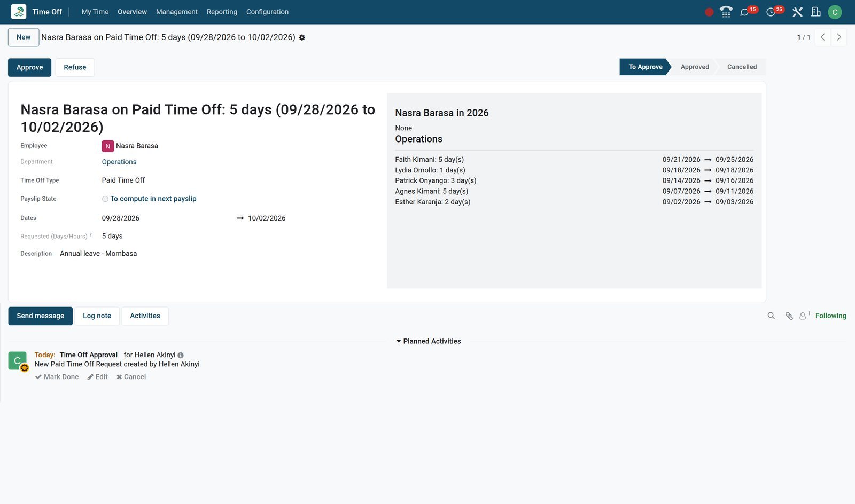Click Following button
855x504 pixels.
830,316
